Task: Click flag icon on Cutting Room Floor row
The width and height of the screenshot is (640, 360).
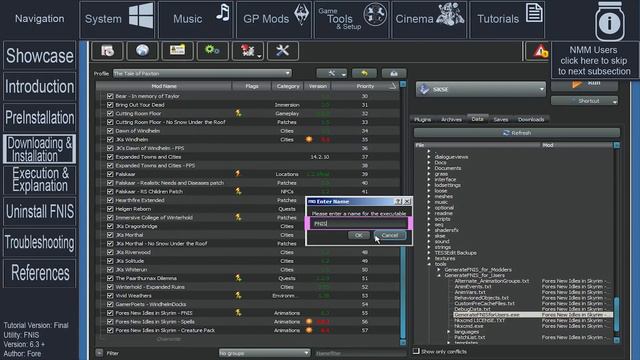Action: coord(238,113)
